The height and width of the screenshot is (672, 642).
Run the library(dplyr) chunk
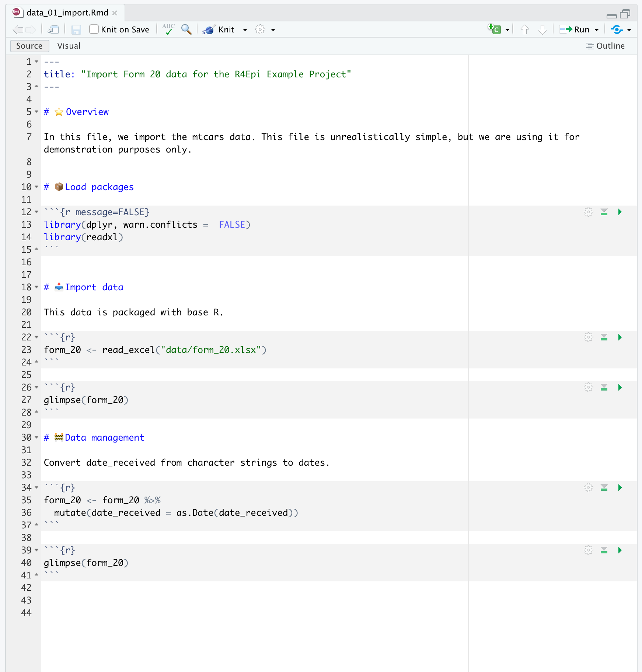620,212
